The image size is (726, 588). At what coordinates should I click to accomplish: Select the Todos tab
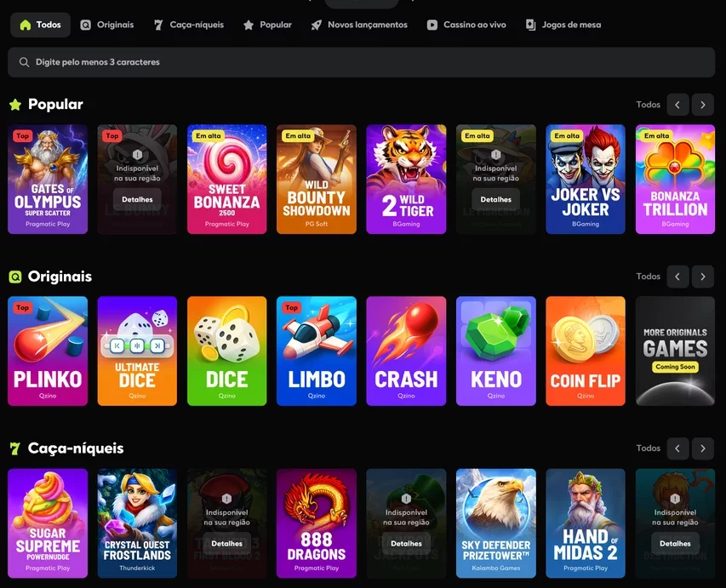(x=40, y=25)
